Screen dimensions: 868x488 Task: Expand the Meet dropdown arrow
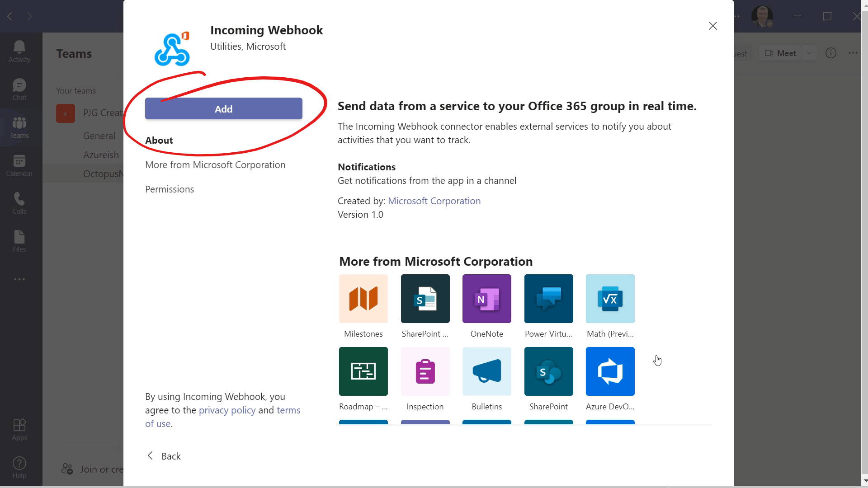point(809,53)
